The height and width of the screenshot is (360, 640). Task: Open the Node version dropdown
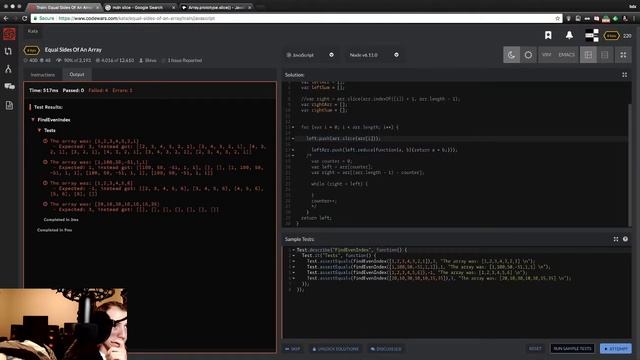point(373,55)
